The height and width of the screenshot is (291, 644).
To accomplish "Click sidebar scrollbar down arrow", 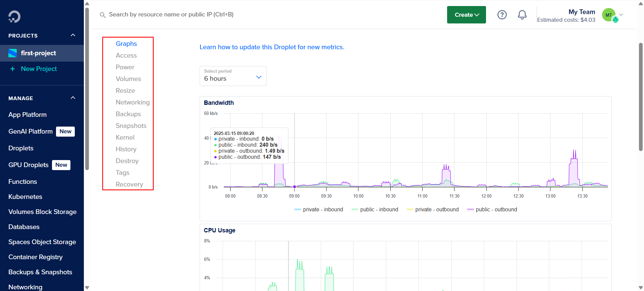I will 87,287.
